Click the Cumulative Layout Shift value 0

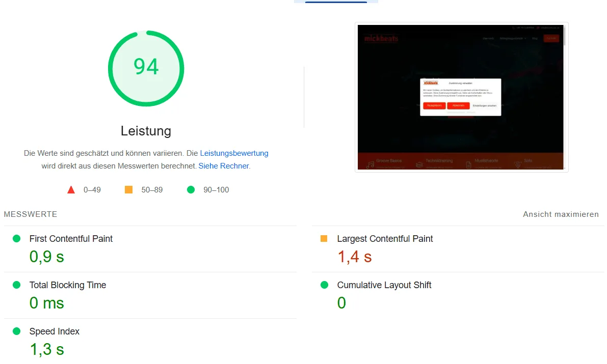pos(341,303)
